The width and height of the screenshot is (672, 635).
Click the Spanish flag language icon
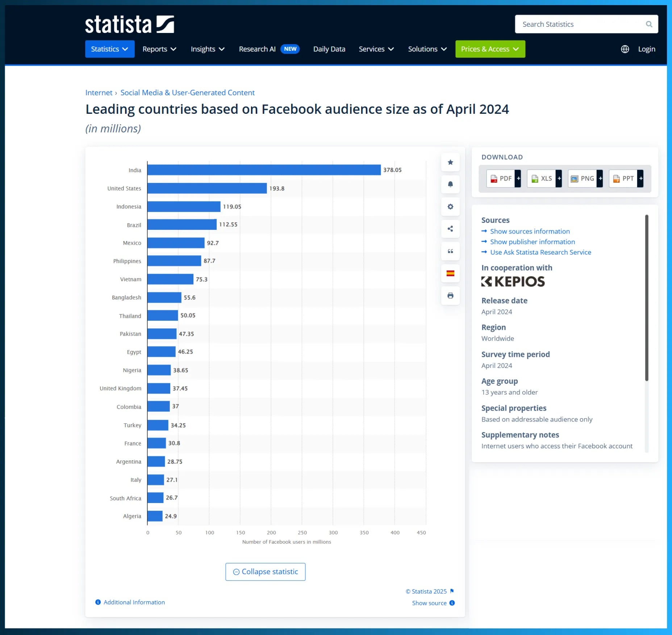click(450, 273)
